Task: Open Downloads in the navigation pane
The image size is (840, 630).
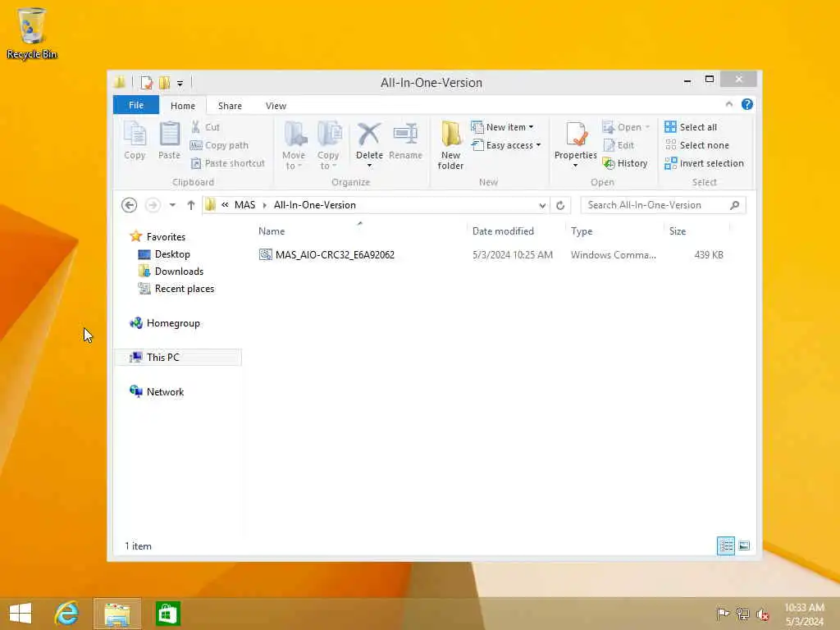Action: tap(179, 271)
